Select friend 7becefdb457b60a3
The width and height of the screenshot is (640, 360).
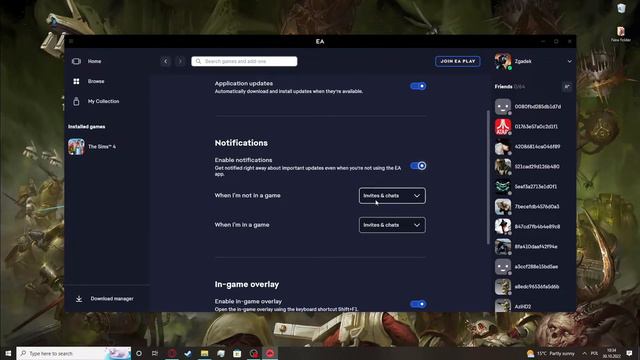coord(537,207)
